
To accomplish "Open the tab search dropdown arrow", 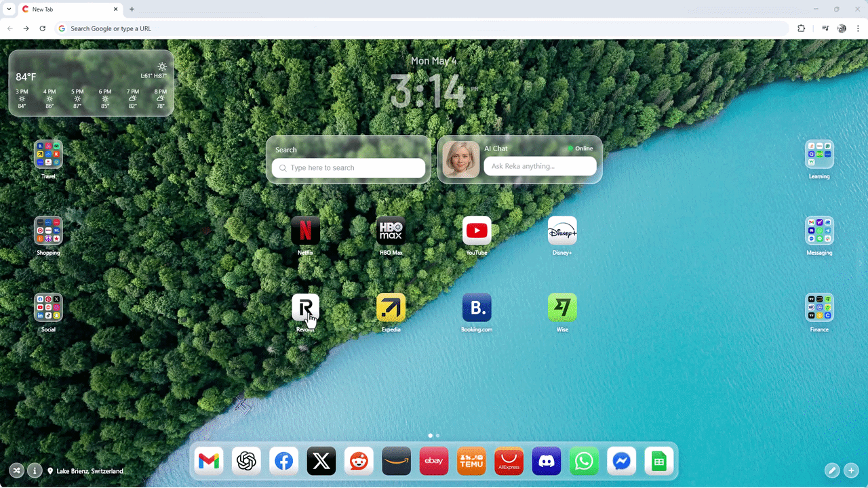I will [9, 9].
